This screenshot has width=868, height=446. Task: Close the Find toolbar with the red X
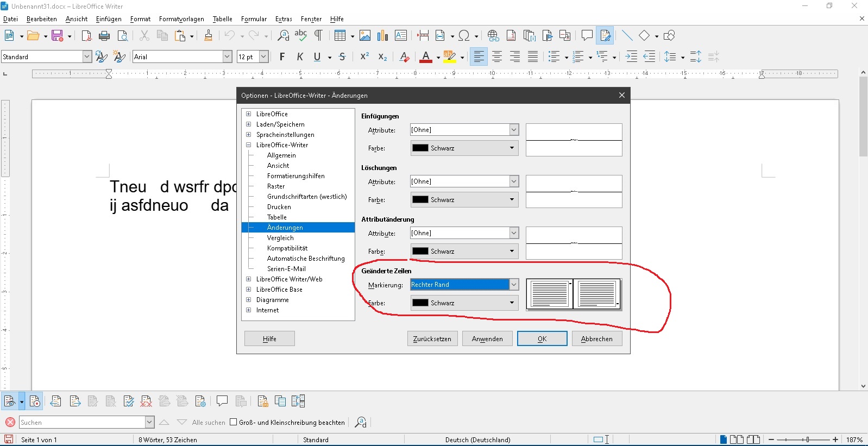[10, 422]
